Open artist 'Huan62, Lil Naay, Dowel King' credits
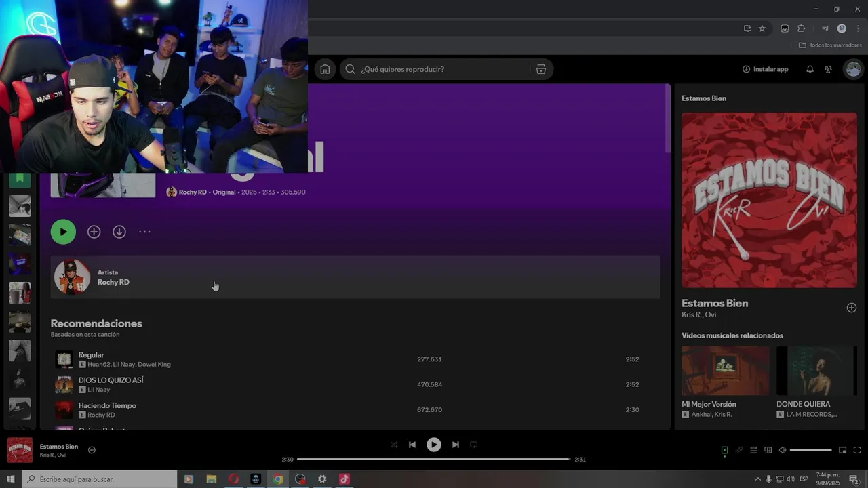This screenshot has width=868, height=488. 129,365
